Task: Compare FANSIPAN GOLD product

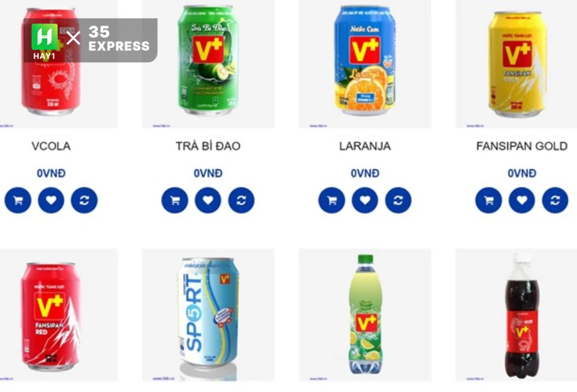Action: tap(555, 200)
